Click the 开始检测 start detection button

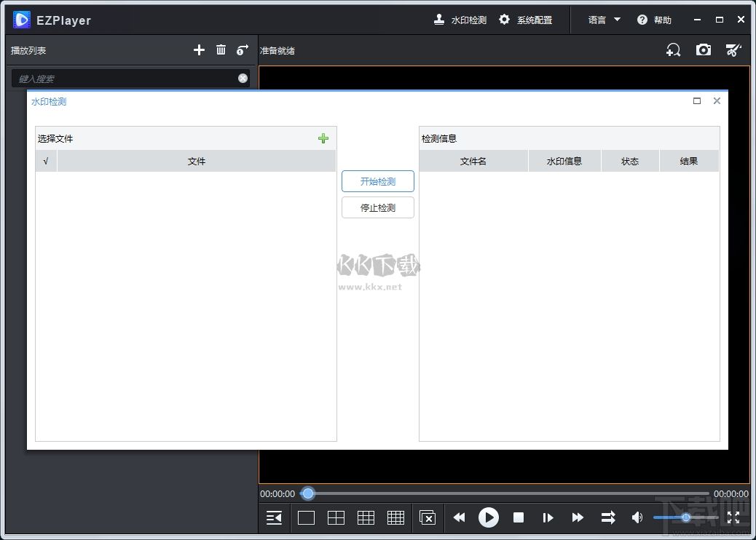[x=377, y=180]
